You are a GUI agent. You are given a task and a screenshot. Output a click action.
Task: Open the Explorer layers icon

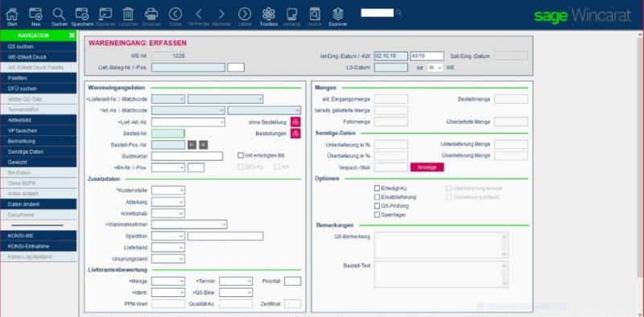[x=338, y=14]
